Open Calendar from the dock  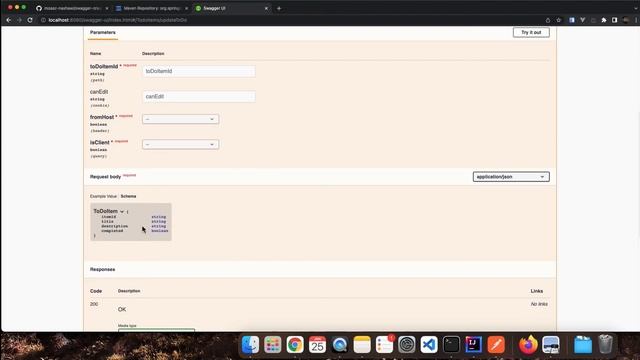click(318, 345)
